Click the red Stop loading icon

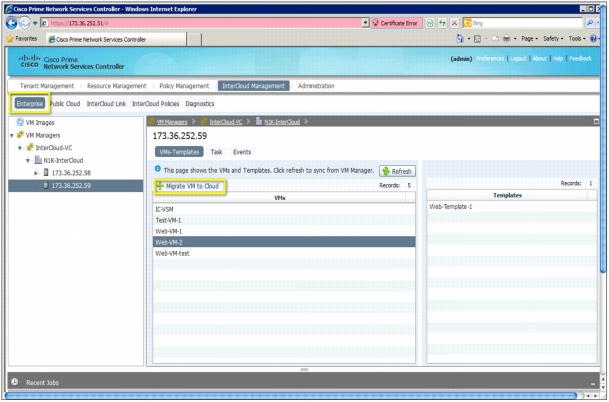click(x=454, y=23)
